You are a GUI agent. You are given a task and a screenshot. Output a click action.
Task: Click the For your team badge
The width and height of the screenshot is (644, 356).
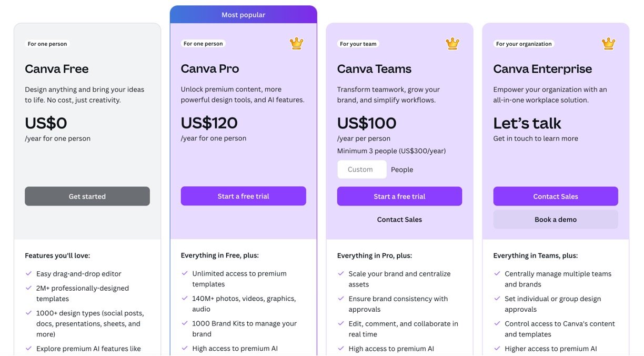point(358,44)
